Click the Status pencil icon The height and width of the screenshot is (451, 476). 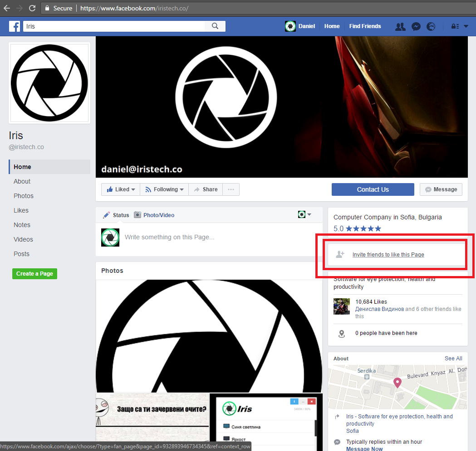point(106,215)
